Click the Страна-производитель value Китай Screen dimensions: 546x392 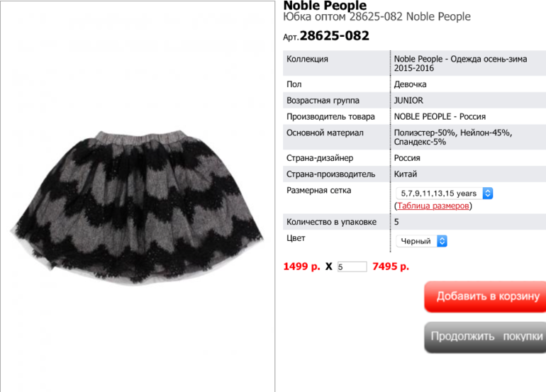[x=406, y=174]
